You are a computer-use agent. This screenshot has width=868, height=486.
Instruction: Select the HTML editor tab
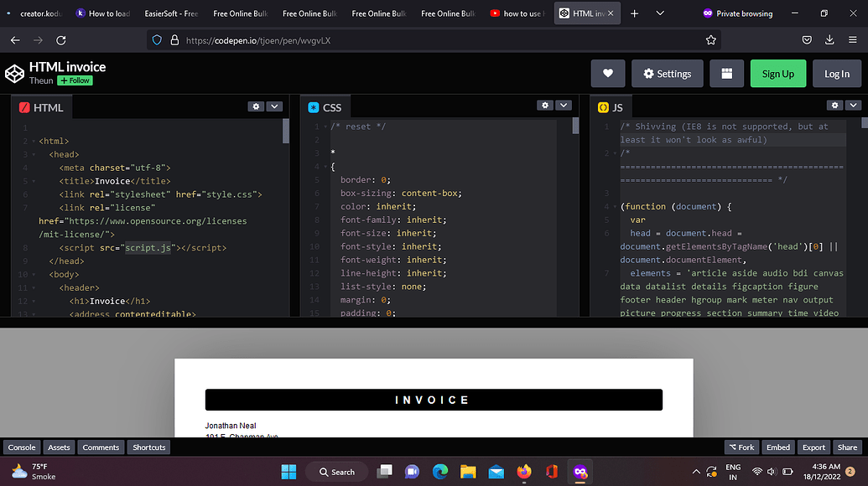coord(42,108)
